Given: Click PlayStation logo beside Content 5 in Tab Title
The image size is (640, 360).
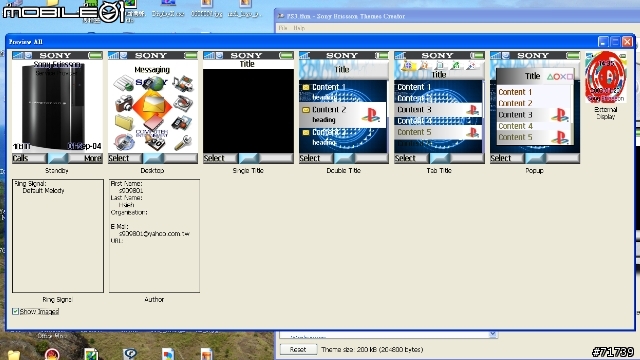Looking at the screenshot, I should (473, 132).
